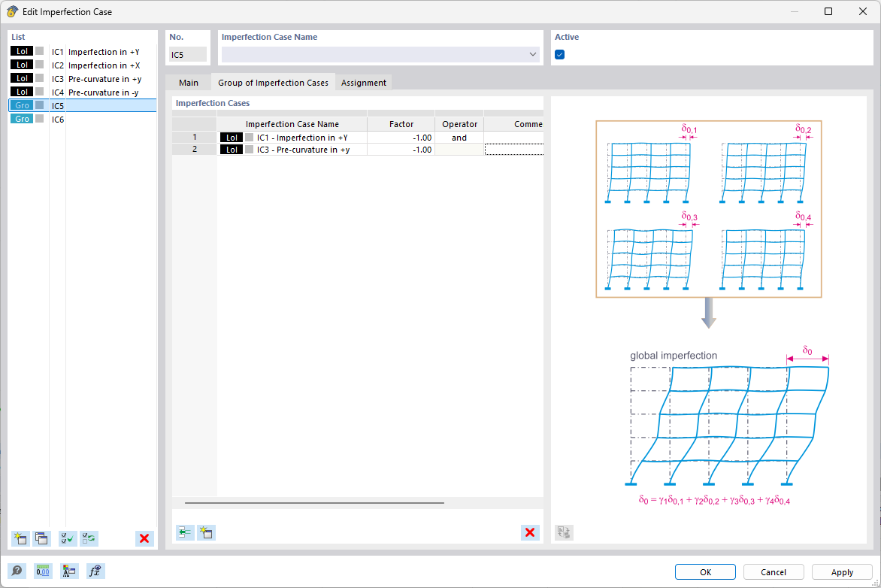Screen dimensions: 881x588
Task: Click the Factor column header
Action: tap(401, 123)
